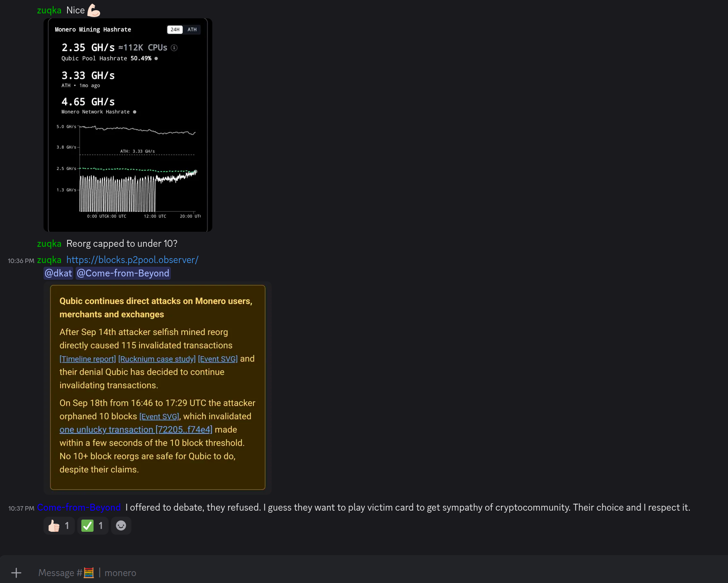This screenshot has height=583, width=728.
Task: Click the @Come-from-Beyond mention
Action: pyautogui.click(x=123, y=273)
